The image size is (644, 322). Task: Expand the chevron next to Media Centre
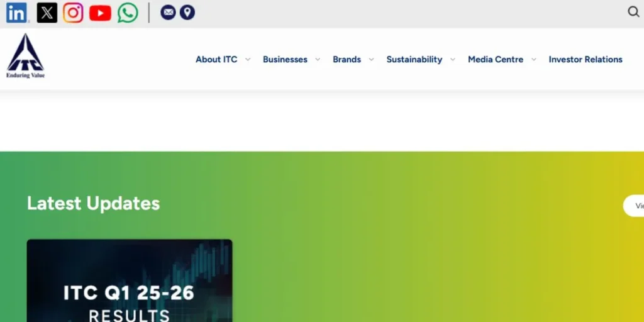click(533, 60)
